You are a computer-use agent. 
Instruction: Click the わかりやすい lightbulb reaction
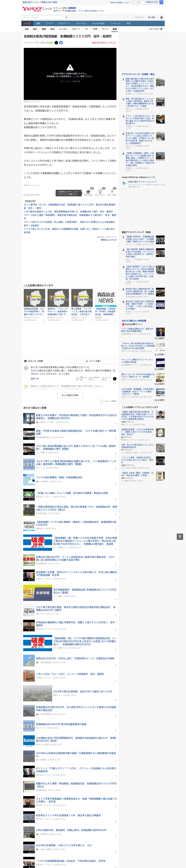[100, 192]
